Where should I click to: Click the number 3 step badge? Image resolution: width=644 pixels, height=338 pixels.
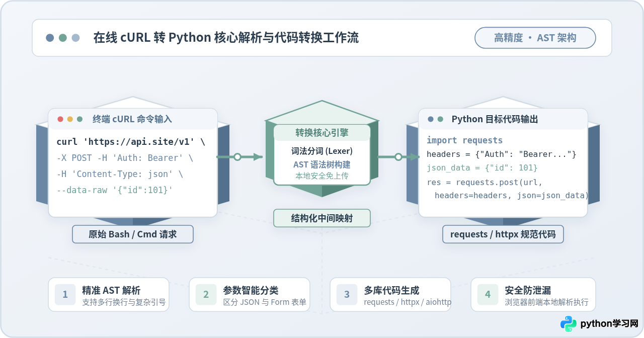point(347,294)
